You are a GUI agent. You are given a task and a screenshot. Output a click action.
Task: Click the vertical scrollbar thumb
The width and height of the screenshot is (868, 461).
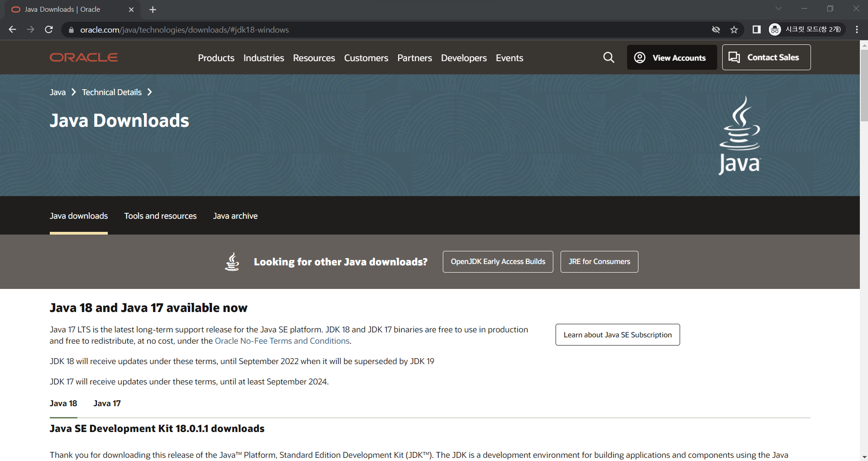[864, 86]
